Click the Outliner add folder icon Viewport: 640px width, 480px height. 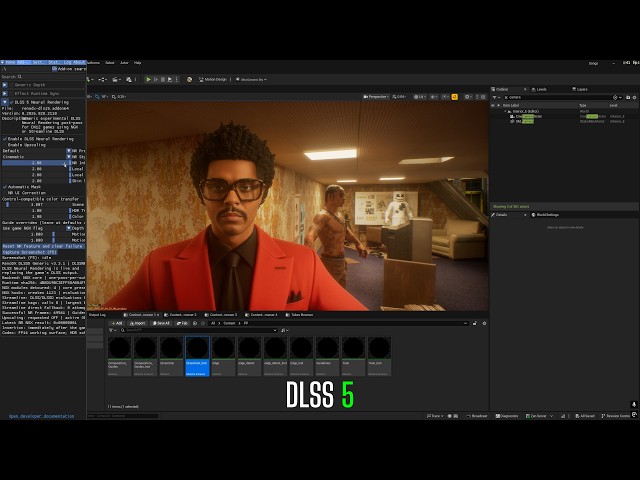point(628,98)
